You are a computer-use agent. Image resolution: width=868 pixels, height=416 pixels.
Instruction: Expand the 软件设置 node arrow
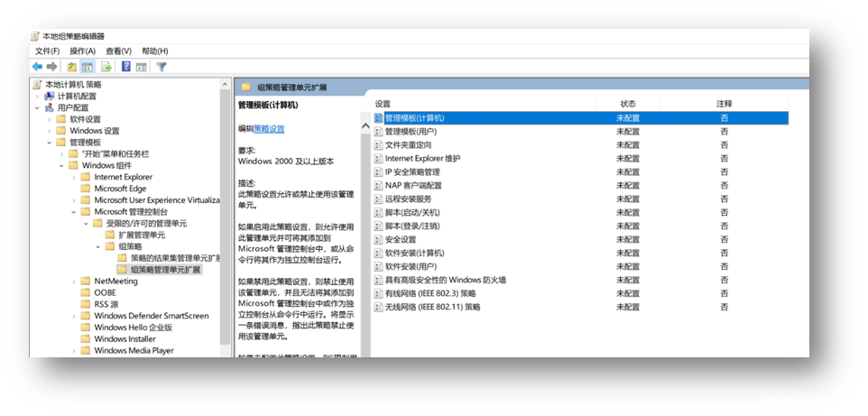(x=50, y=119)
